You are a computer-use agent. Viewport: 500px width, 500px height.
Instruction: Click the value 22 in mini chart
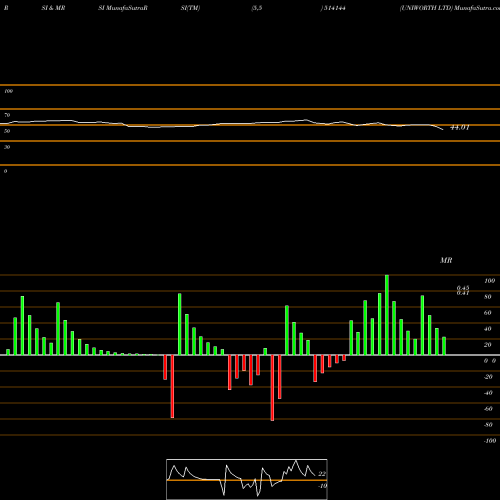click(322, 474)
